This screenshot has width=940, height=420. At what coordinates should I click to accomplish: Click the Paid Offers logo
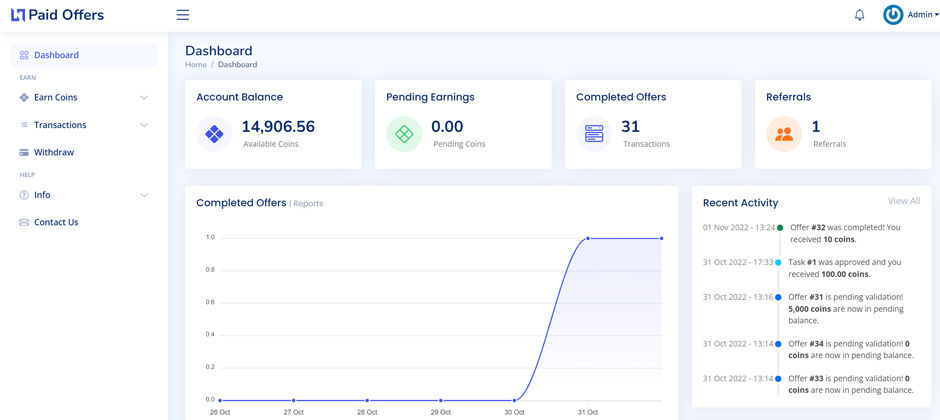click(57, 15)
